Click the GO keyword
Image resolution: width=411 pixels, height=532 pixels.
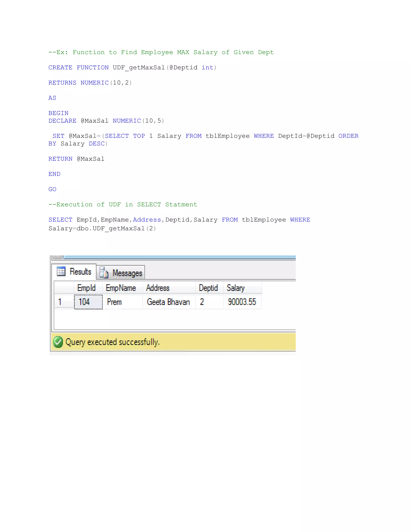pyautogui.click(x=52, y=189)
